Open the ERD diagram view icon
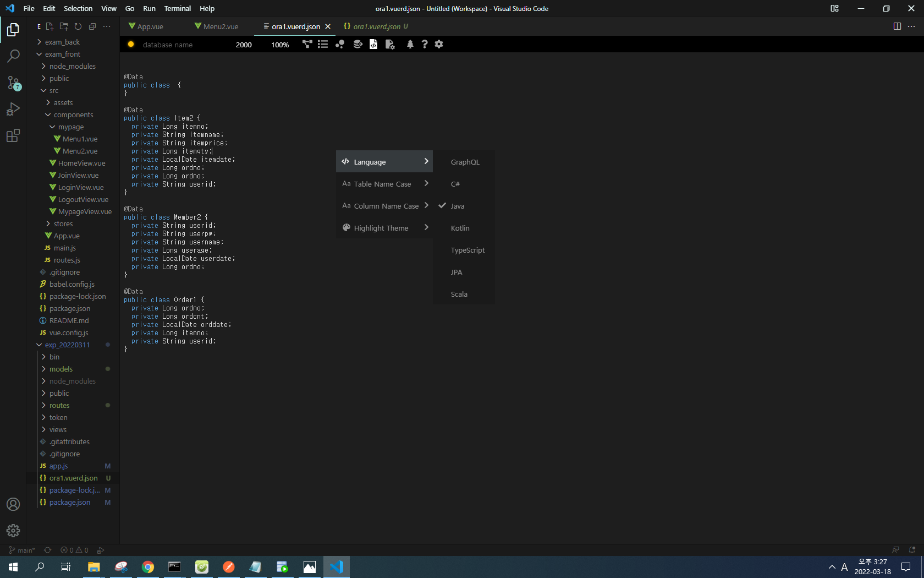 pyautogui.click(x=307, y=45)
